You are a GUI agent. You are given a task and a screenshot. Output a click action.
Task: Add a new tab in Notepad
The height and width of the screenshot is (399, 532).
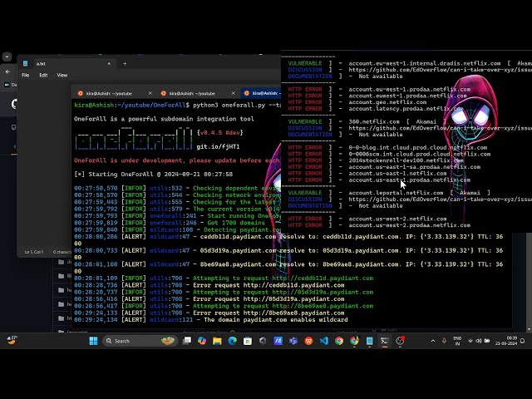pos(125,63)
